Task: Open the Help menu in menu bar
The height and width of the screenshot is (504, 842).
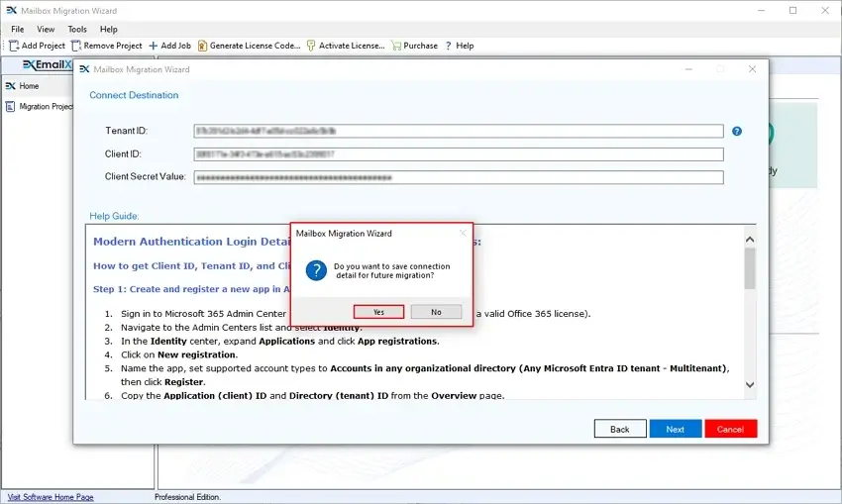Action: (109, 29)
